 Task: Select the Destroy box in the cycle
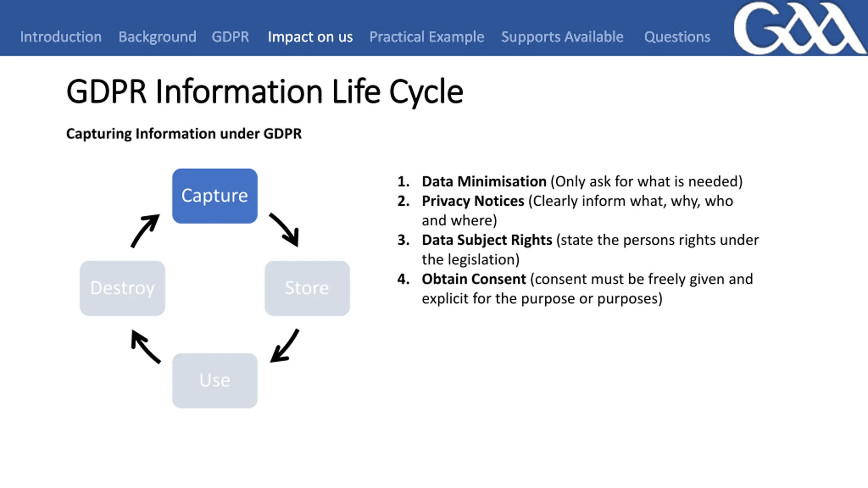pos(122,288)
